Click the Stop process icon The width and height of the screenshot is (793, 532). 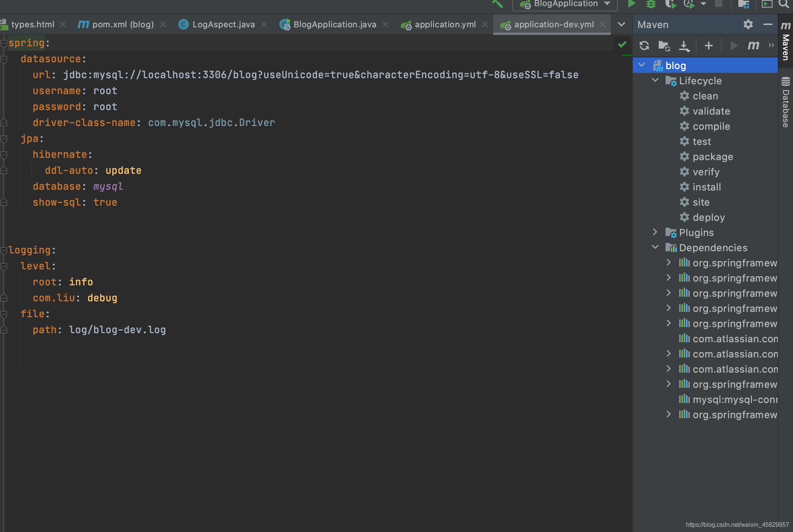click(x=719, y=4)
